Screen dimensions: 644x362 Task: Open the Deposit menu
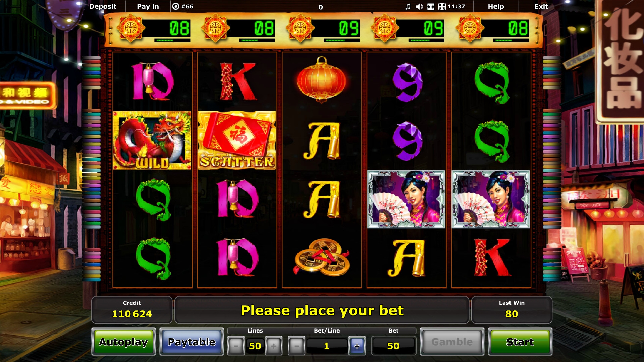tap(103, 6)
